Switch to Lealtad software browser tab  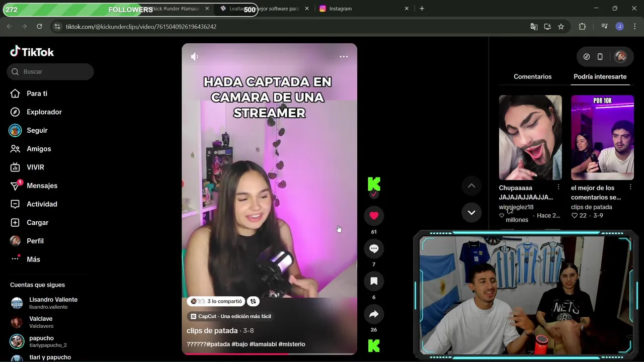264,9
